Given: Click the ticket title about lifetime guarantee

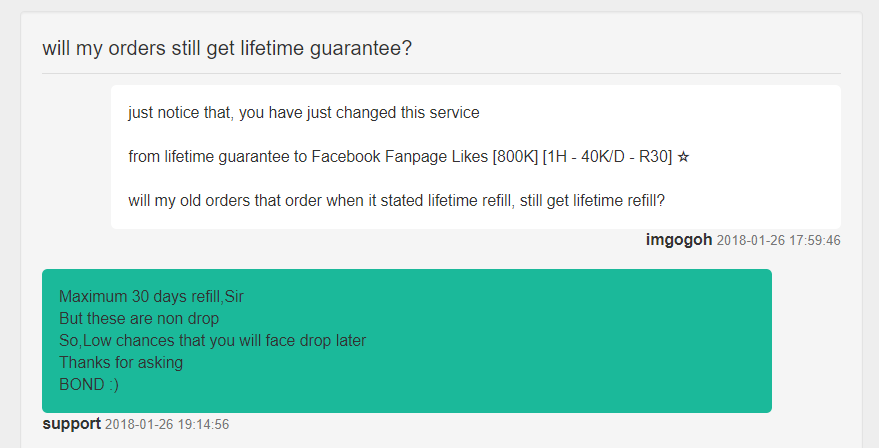Looking at the screenshot, I should pyautogui.click(x=227, y=48).
